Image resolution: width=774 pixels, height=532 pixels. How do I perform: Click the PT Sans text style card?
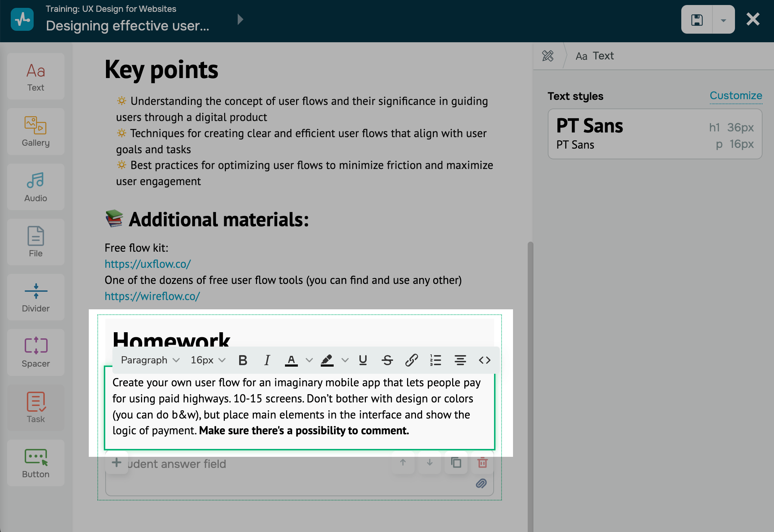pos(655,134)
